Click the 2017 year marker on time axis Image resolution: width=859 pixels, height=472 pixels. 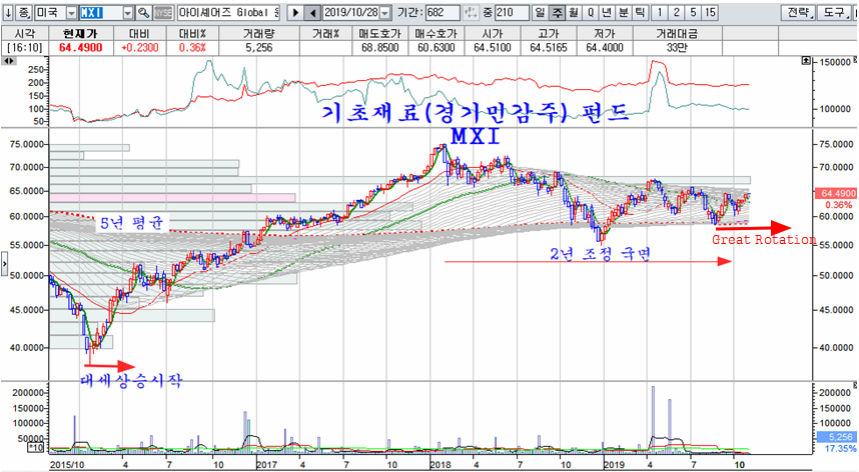(x=267, y=464)
